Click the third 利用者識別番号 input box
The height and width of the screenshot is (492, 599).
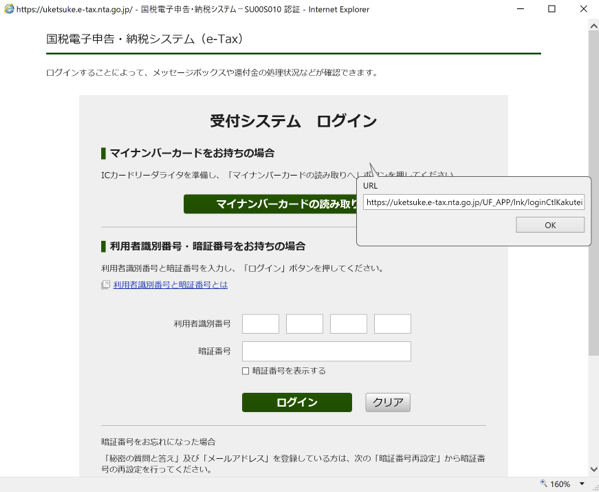[348, 324]
